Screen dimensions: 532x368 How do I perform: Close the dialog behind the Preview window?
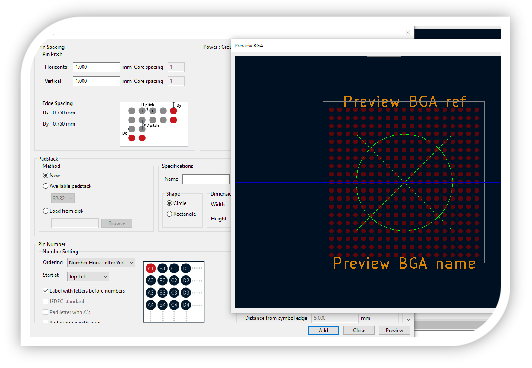[x=407, y=33]
